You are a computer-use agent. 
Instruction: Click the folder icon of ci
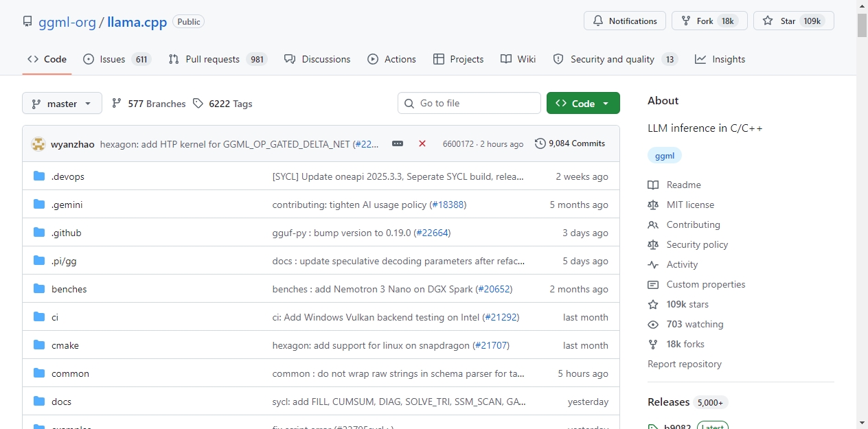[x=39, y=317]
